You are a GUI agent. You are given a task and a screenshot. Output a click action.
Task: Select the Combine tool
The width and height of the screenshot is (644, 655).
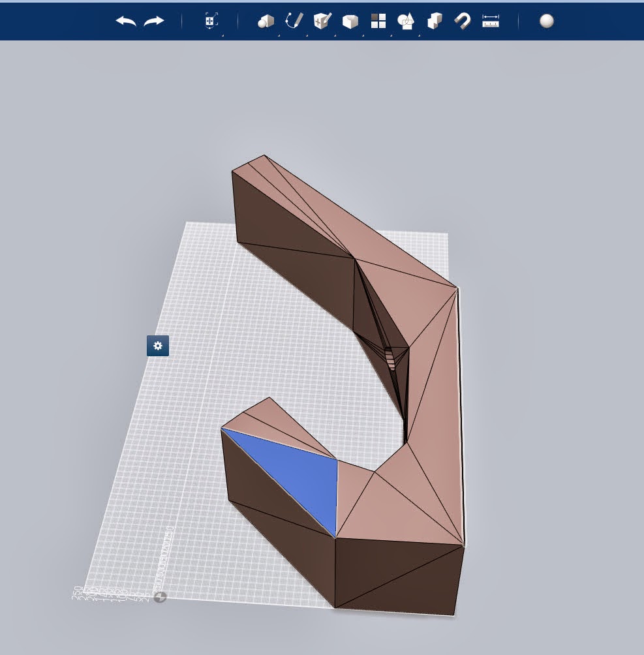pos(435,22)
